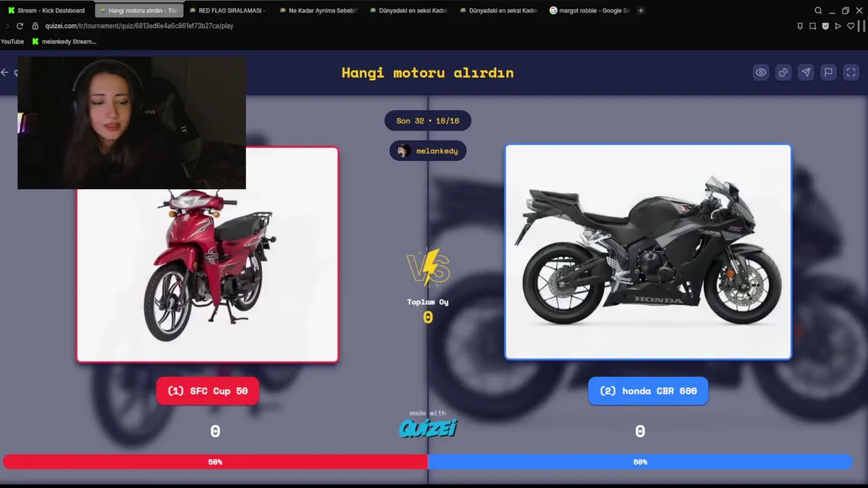Click the red 50% vote bar

[215, 462]
